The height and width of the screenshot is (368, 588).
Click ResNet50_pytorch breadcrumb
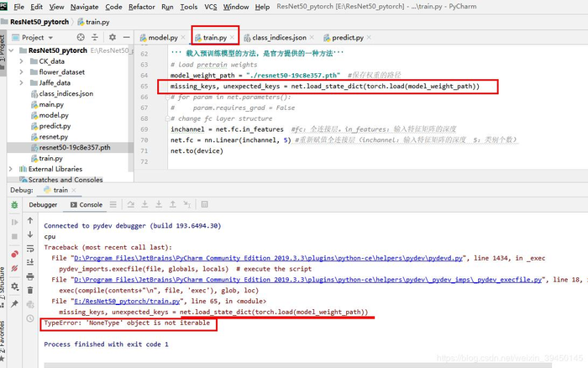[x=39, y=22]
